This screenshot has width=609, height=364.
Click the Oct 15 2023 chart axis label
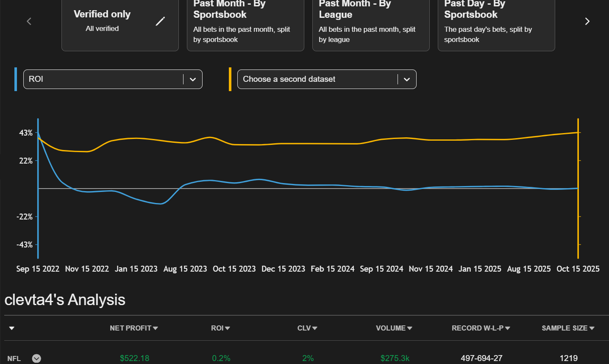click(x=234, y=269)
